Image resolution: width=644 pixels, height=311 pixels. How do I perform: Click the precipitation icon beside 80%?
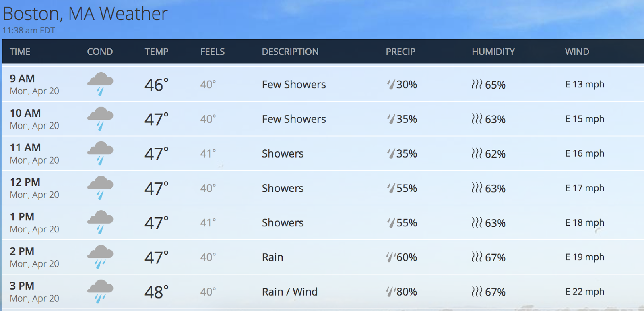coord(391,291)
